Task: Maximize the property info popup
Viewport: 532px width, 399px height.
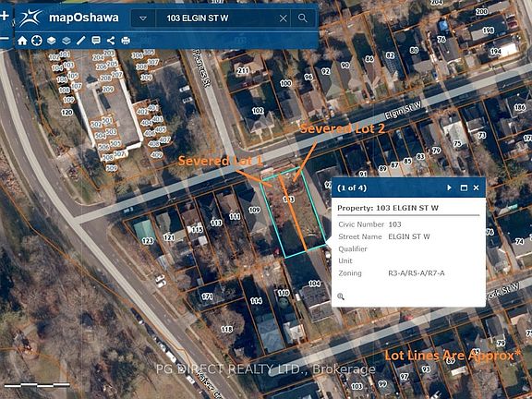Action: 464,188
